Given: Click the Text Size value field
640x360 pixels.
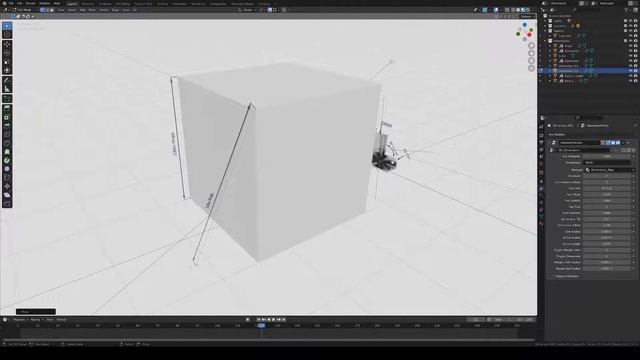Looking at the screenshot, I should click(x=607, y=189).
